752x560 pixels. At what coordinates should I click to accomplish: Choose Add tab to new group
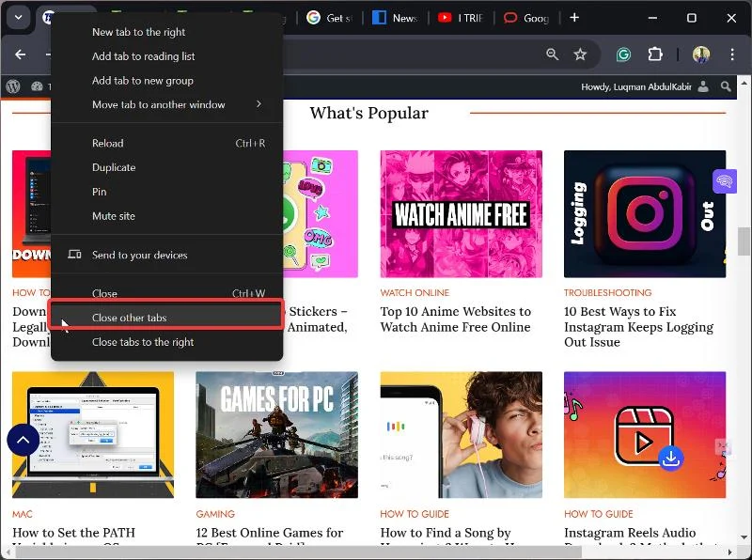click(x=143, y=81)
